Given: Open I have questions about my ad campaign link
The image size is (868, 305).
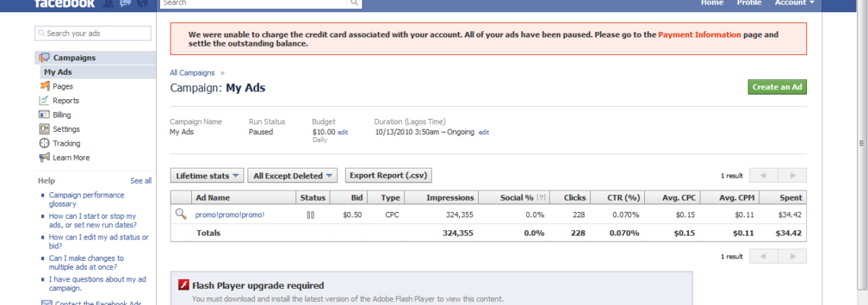Looking at the screenshot, I should coord(97,284).
